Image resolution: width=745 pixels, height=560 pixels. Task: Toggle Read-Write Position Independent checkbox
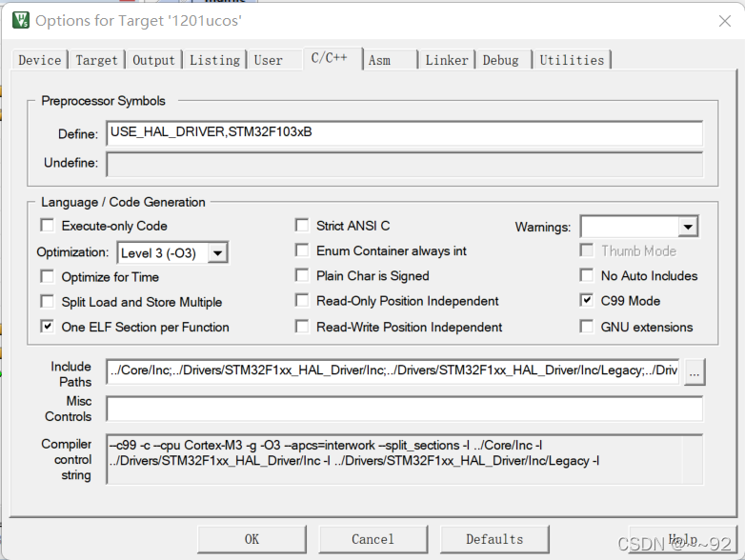pos(302,327)
